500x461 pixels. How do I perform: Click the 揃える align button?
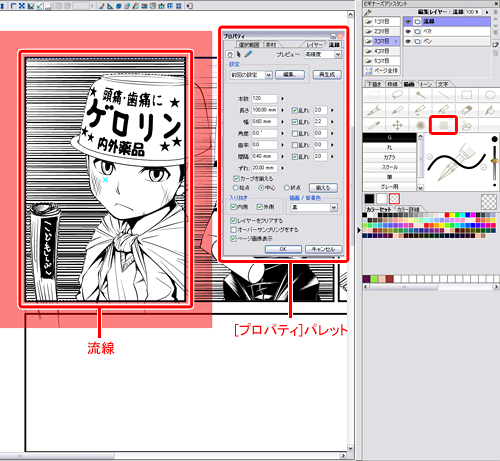pos(323,188)
